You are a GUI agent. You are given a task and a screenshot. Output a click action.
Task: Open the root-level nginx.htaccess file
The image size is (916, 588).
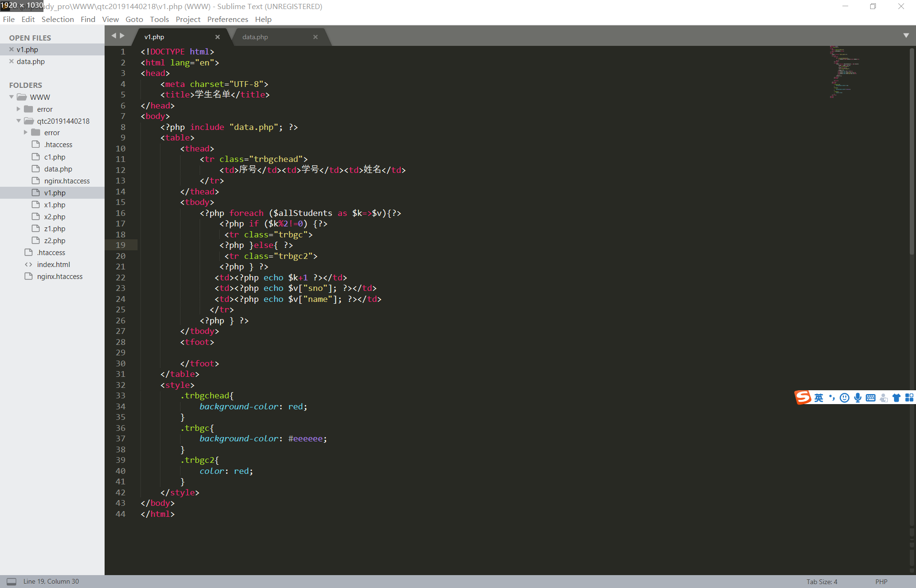pyautogui.click(x=60, y=276)
